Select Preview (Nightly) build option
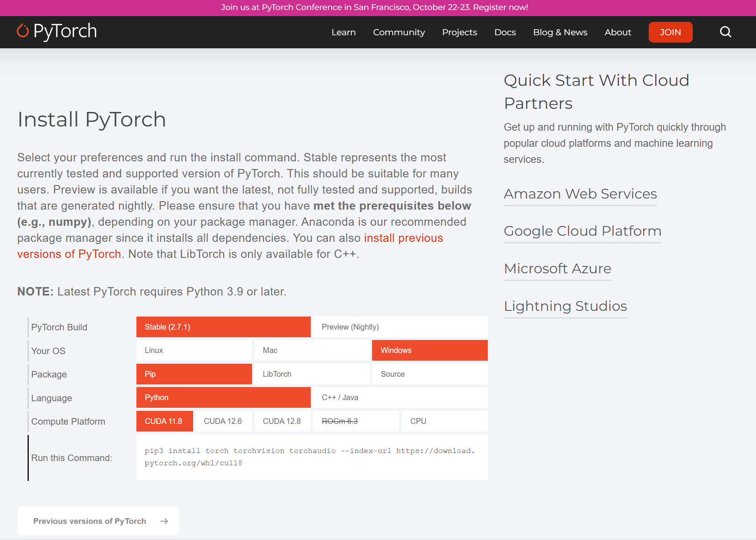The height and width of the screenshot is (540, 756). point(400,327)
